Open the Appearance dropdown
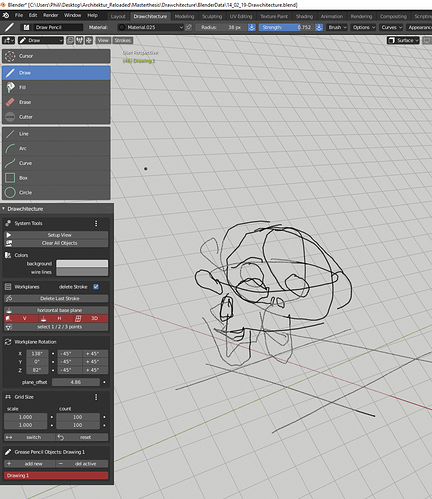Image resolution: width=432 pixels, height=499 pixels. (x=419, y=27)
